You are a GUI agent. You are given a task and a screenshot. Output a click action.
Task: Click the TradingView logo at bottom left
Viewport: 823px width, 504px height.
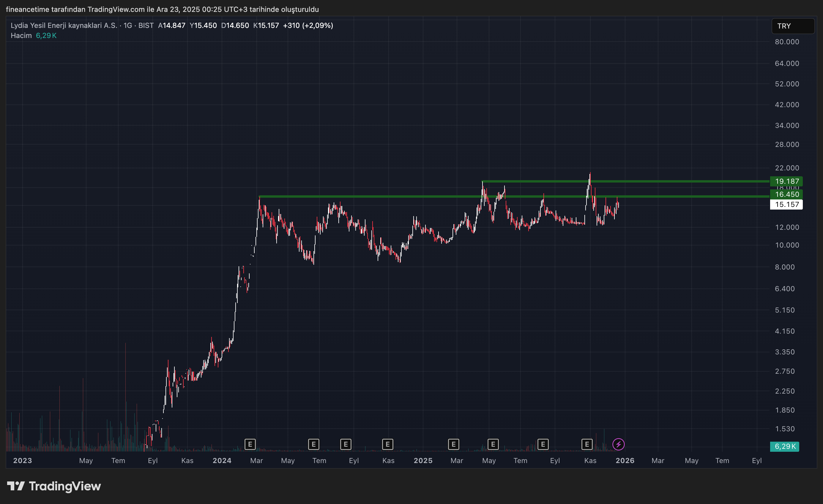[54, 486]
